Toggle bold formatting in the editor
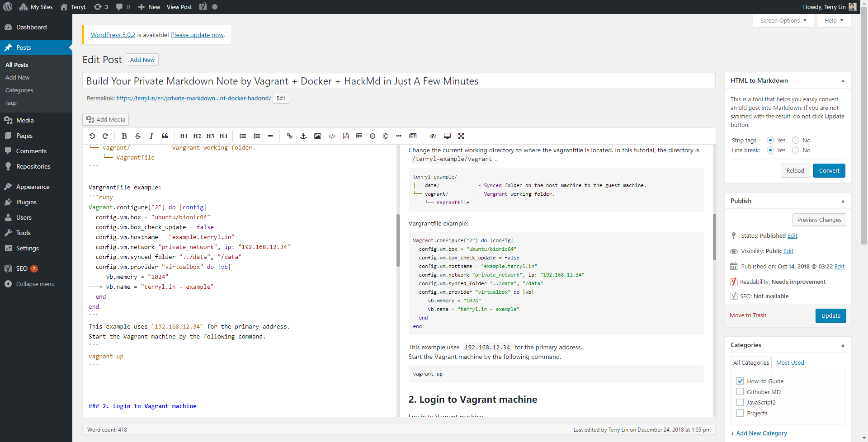 pos(124,136)
